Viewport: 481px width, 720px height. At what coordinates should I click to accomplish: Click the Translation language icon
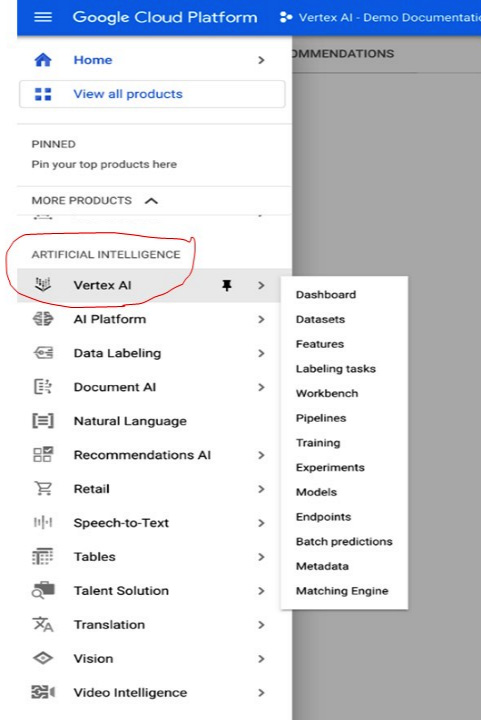(43, 624)
